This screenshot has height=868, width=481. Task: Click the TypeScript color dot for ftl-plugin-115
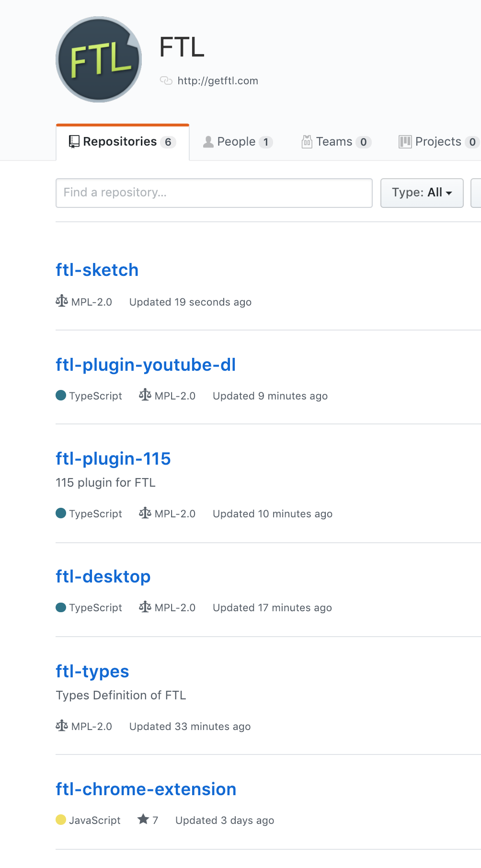click(61, 513)
